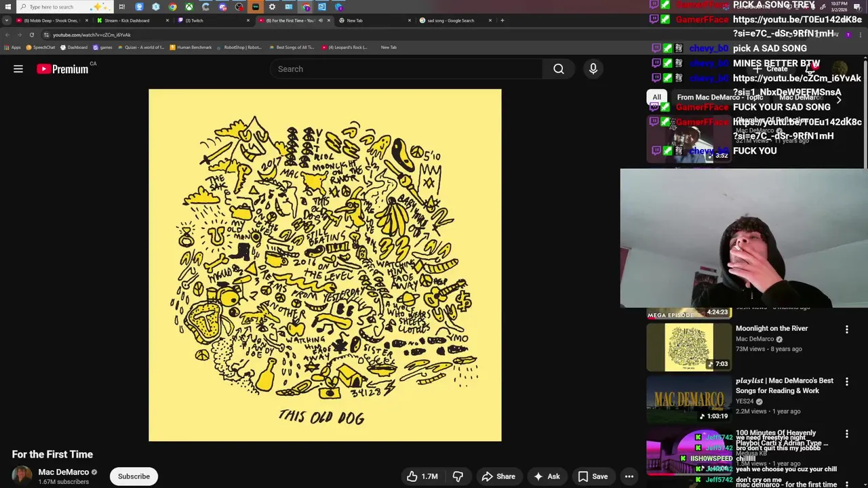The height and width of the screenshot is (488, 868).
Task: View site information icon in address bar
Action: pyautogui.click(x=46, y=35)
